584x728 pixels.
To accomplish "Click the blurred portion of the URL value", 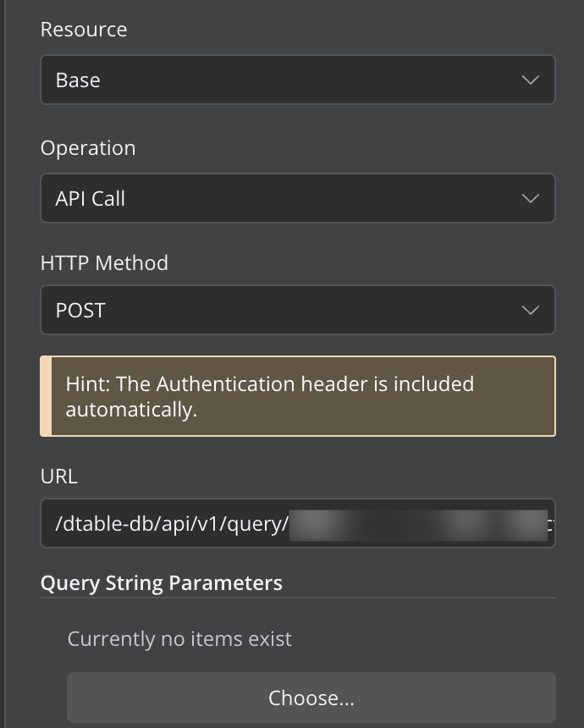I will point(419,524).
